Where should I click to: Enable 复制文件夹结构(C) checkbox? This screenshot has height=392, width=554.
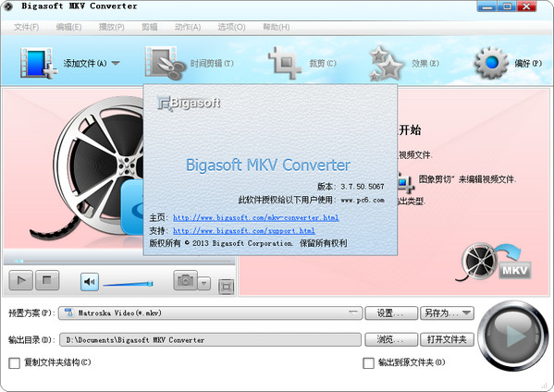pos(14,363)
